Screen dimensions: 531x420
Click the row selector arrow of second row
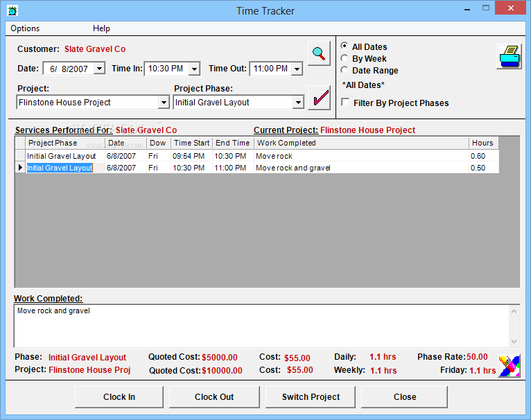(20, 168)
